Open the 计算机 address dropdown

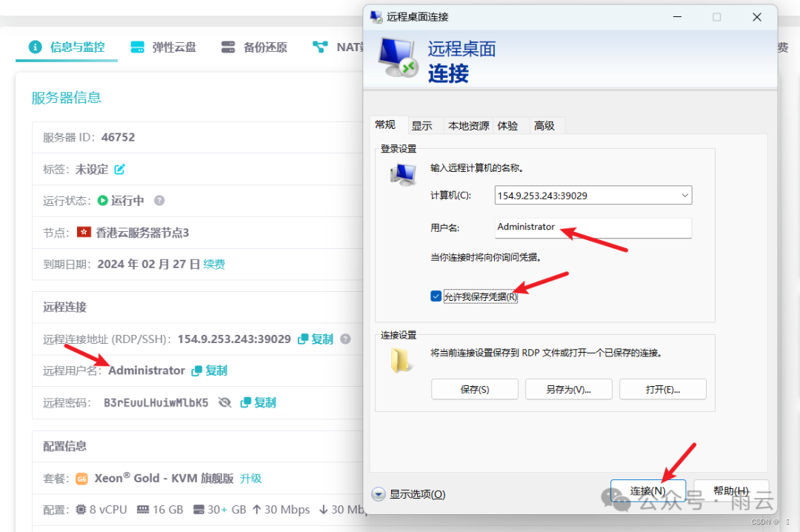click(684, 195)
